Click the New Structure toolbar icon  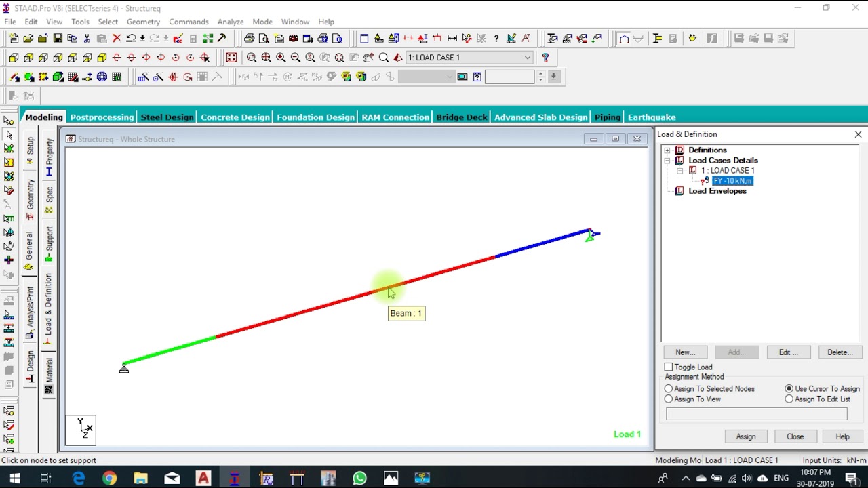[13, 39]
